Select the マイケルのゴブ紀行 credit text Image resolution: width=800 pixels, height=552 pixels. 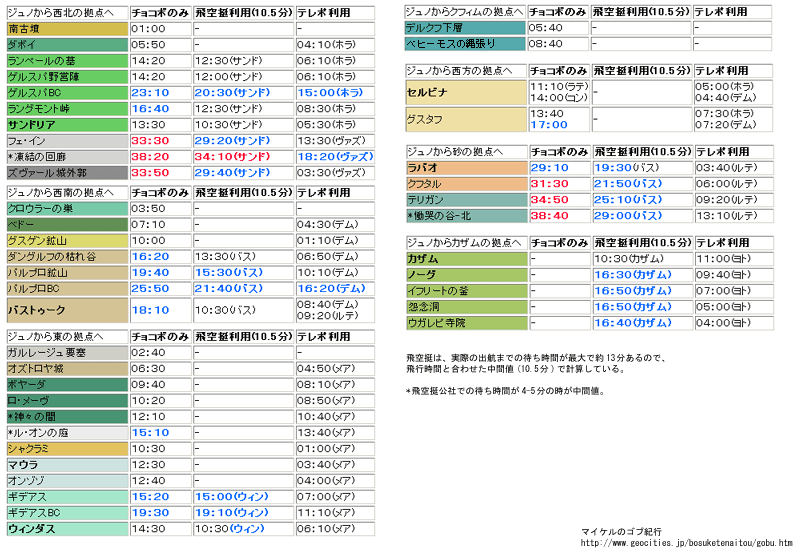[x=621, y=532]
